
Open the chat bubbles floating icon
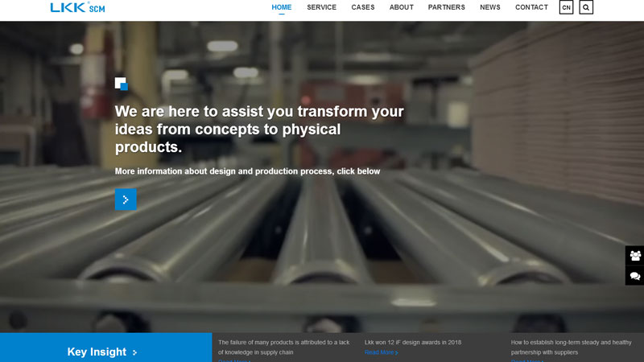tap(634, 276)
